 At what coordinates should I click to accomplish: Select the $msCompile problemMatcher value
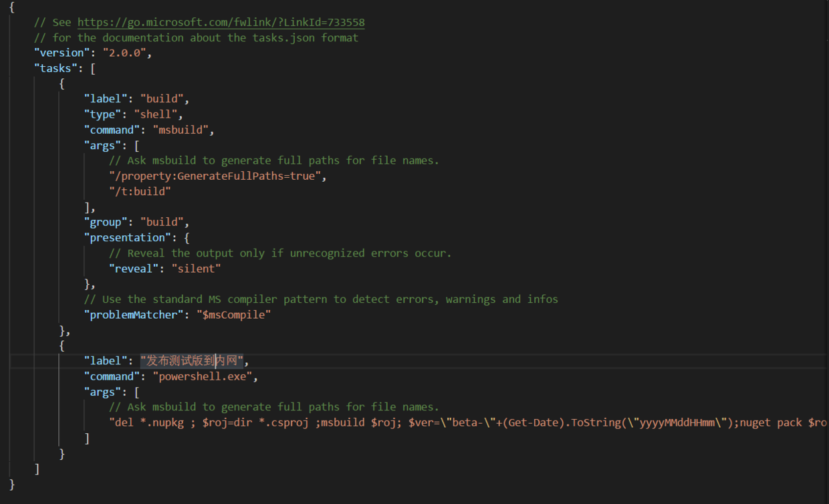tap(234, 314)
